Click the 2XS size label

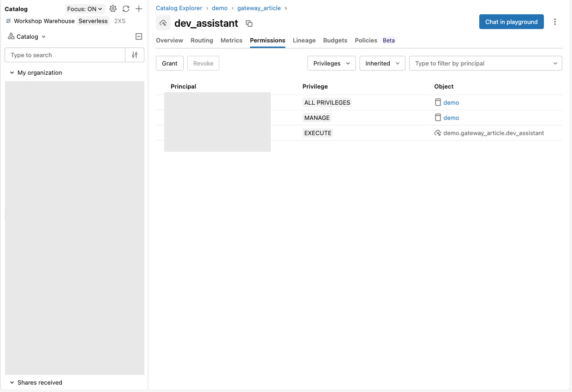[x=120, y=21]
